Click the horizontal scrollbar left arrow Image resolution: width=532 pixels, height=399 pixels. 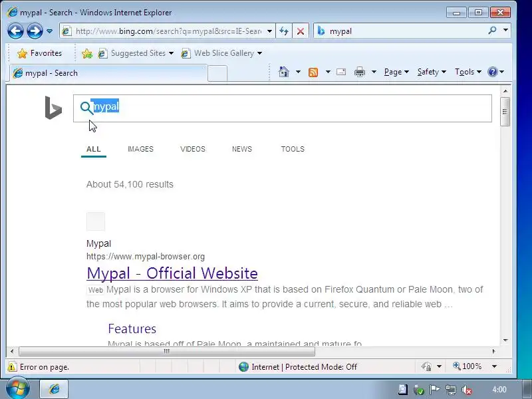[x=12, y=351]
